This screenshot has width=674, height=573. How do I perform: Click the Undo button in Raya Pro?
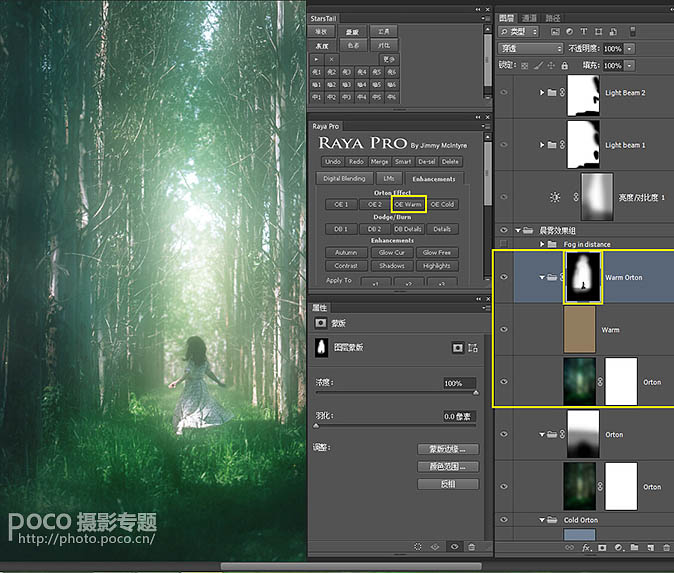click(333, 162)
